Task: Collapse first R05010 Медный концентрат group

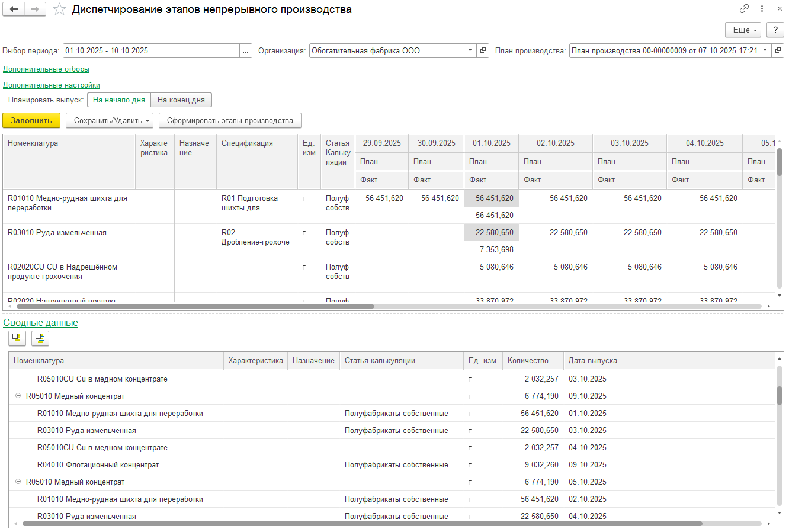Action: pyautogui.click(x=18, y=396)
